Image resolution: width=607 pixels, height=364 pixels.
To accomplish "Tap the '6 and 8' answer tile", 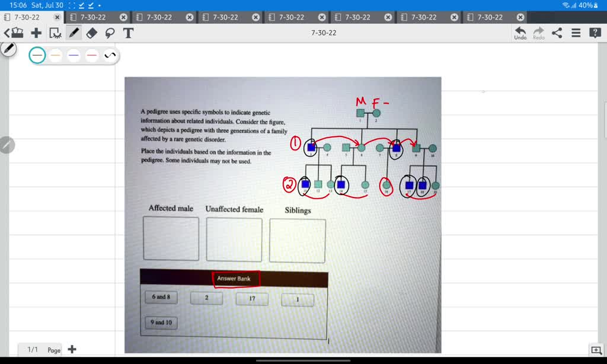I will (161, 297).
